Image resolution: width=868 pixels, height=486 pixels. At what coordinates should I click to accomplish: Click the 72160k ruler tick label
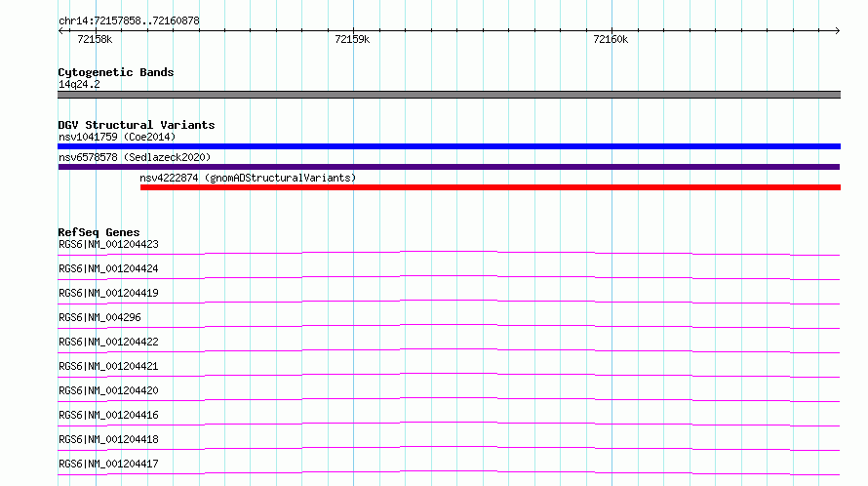pos(611,39)
